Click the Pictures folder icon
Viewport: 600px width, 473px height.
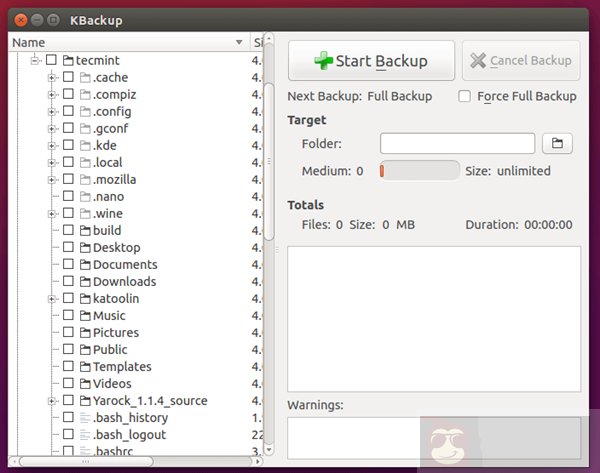85,333
